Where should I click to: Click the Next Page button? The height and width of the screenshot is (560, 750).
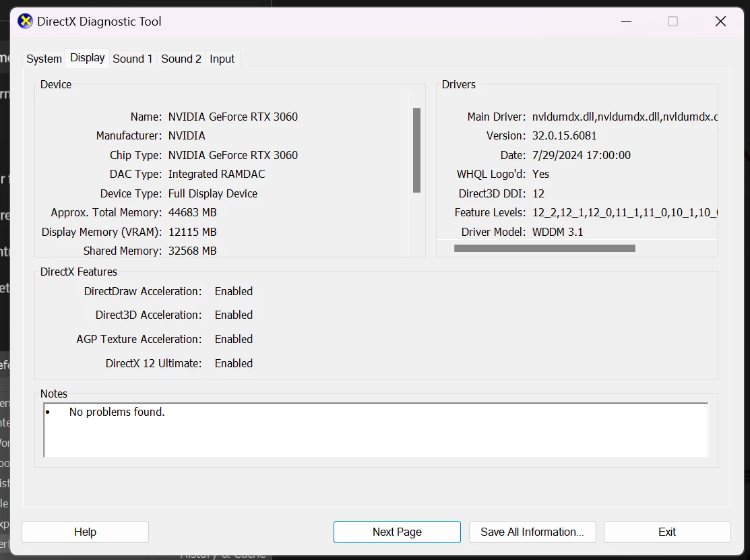click(x=397, y=532)
